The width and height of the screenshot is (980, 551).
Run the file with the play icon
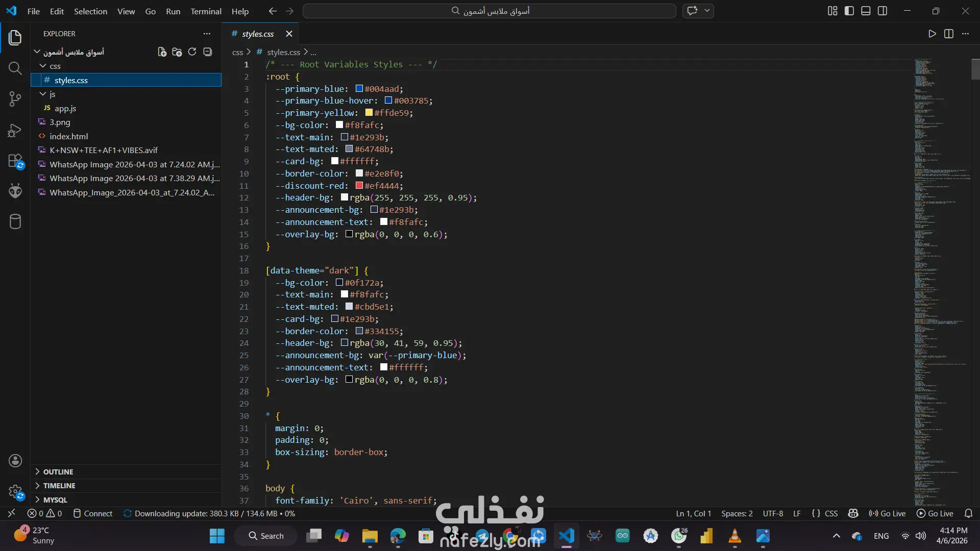point(932,34)
